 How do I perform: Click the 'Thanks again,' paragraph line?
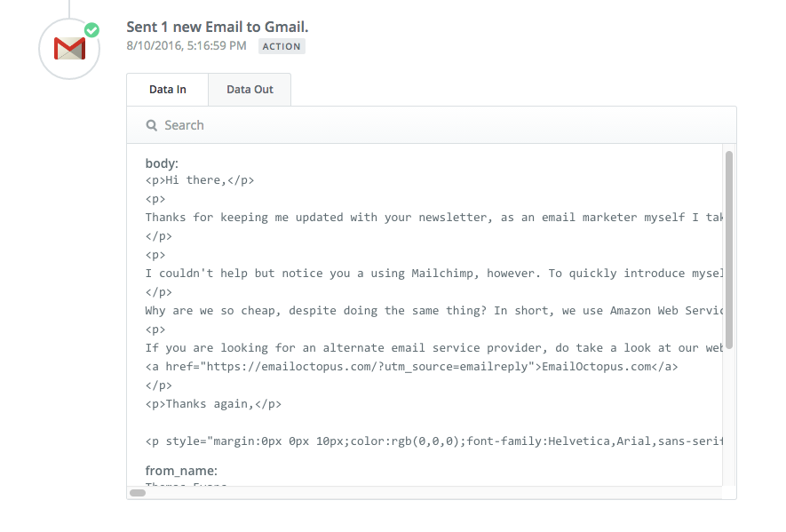[x=213, y=404]
